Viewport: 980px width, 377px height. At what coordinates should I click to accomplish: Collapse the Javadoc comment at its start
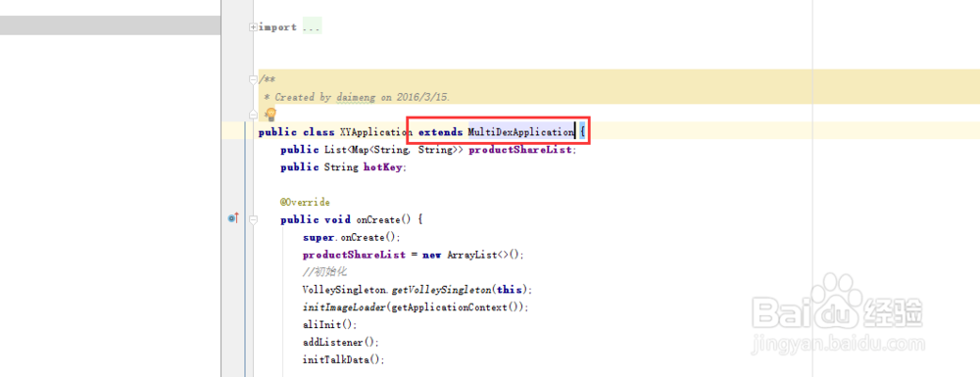click(253, 79)
